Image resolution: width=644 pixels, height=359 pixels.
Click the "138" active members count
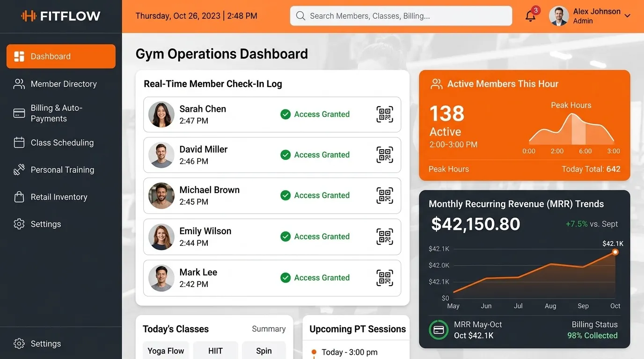point(447,114)
